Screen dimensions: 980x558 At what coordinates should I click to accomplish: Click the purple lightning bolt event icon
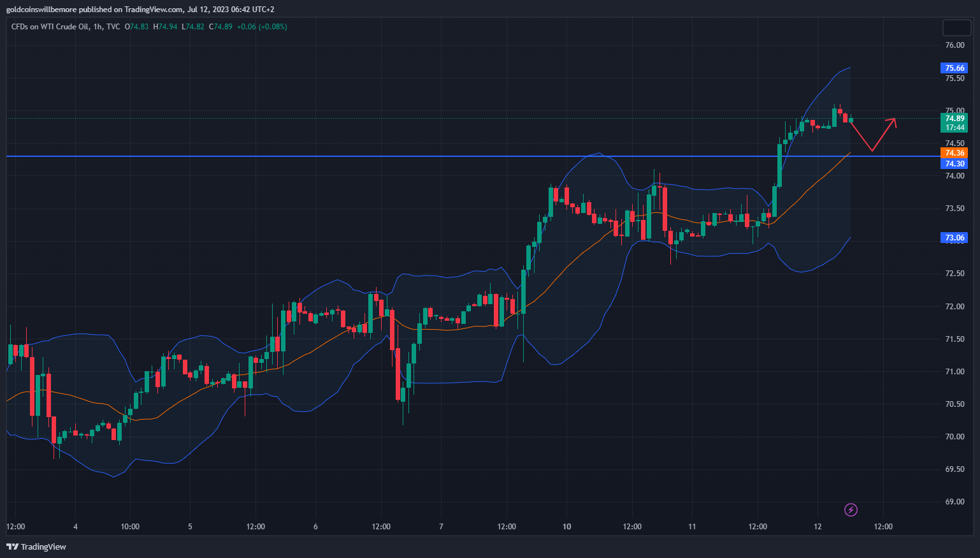point(851,510)
